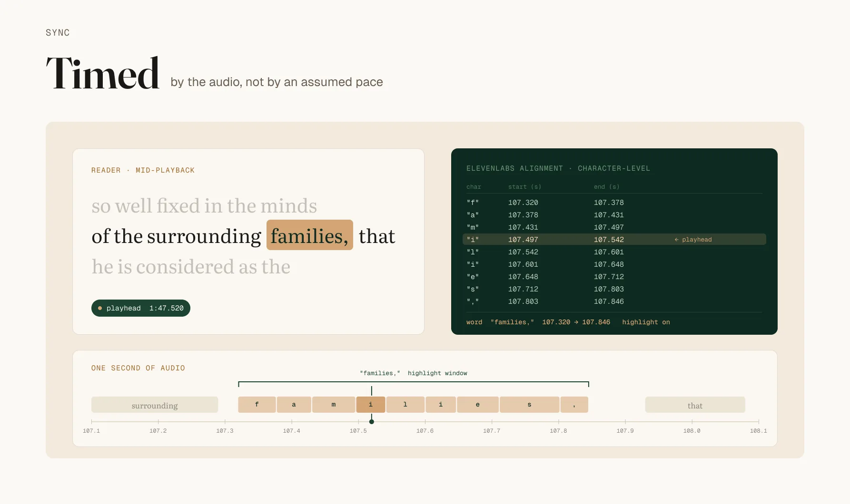Click start time 107.320 in the "f" row
Image resolution: width=850 pixels, height=504 pixels.
[x=523, y=203]
